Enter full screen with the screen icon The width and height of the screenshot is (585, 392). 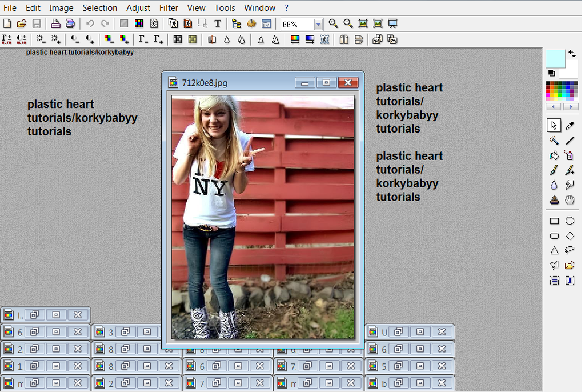[x=392, y=23]
